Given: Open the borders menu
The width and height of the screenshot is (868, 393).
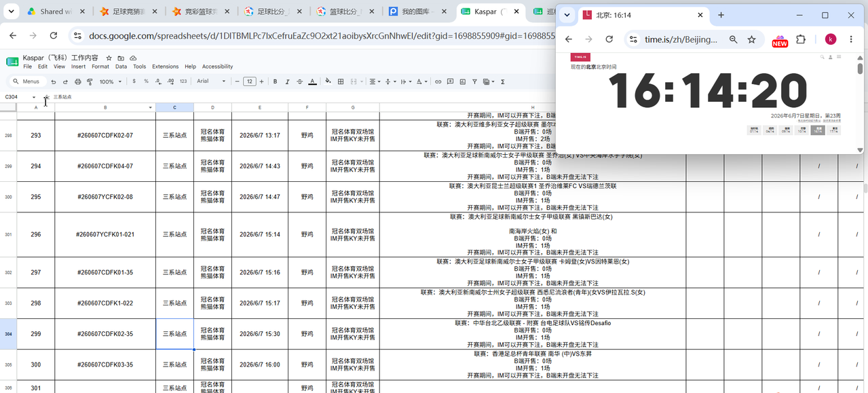Looking at the screenshot, I should pyautogui.click(x=341, y=81).
